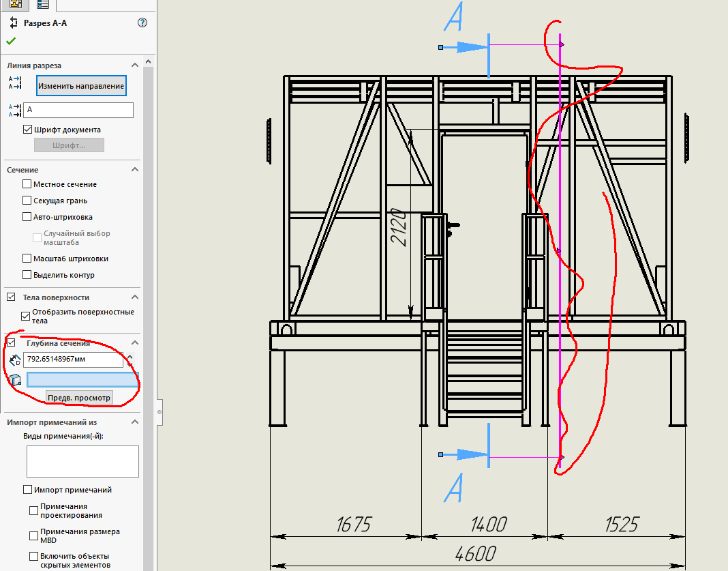Click the panel's vertical scrollbar
This screenshot has width=728, height=571.
click(x=148, y=273)
